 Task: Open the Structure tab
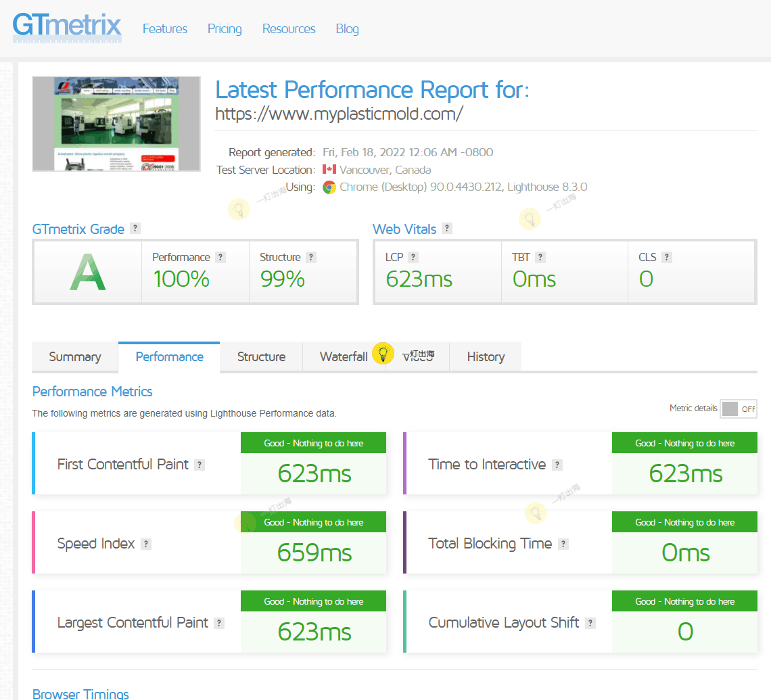click(x=261, y=357)
